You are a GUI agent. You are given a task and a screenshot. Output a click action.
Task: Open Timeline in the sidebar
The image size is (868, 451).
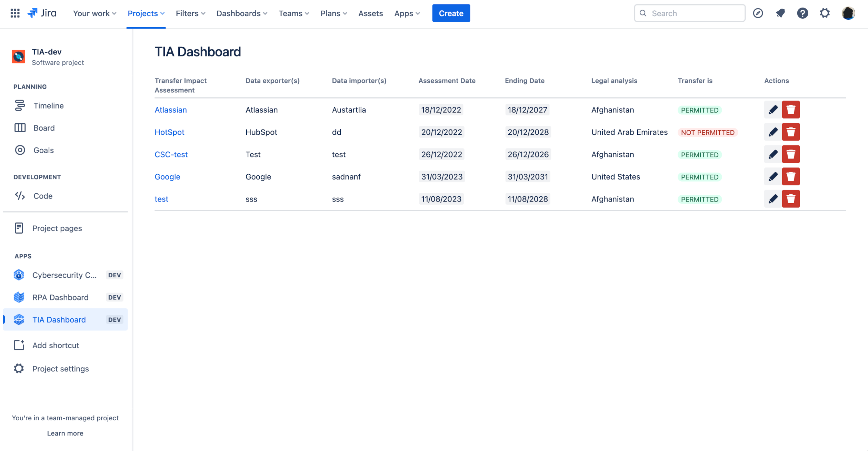(65, 105)
